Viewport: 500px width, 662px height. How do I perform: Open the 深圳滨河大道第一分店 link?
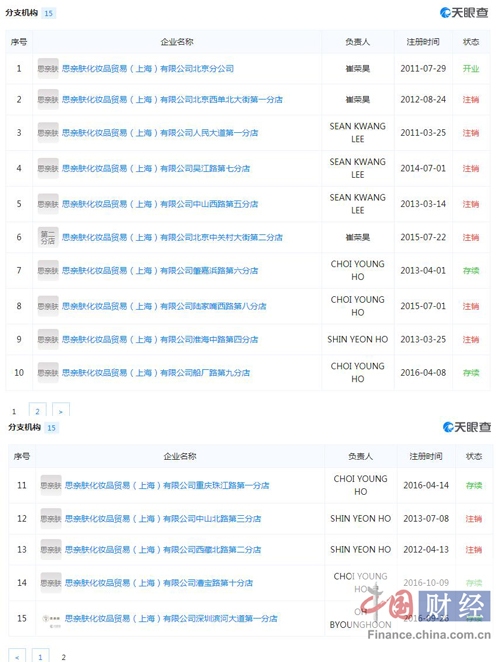(x=171, y=619)
